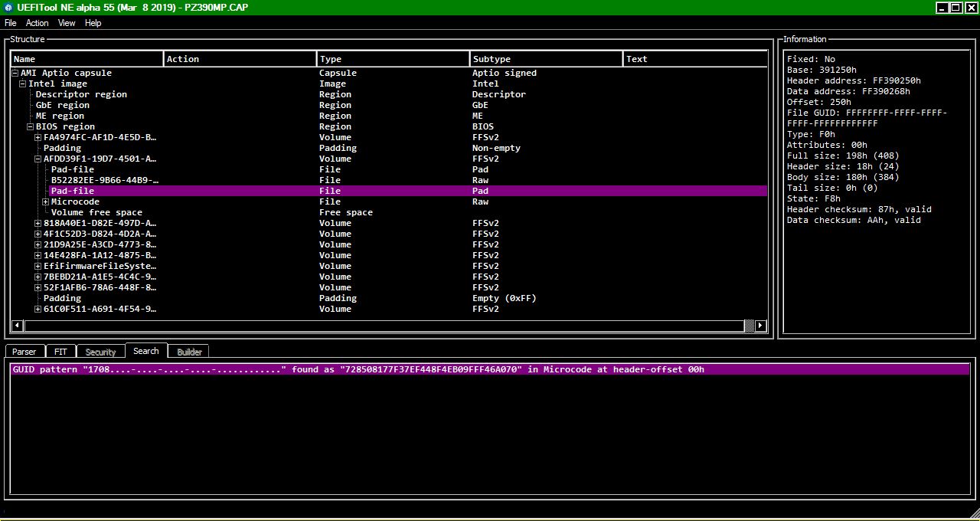980x521 pixels.
Task: Select the Volume free space row
Action: 389,212
